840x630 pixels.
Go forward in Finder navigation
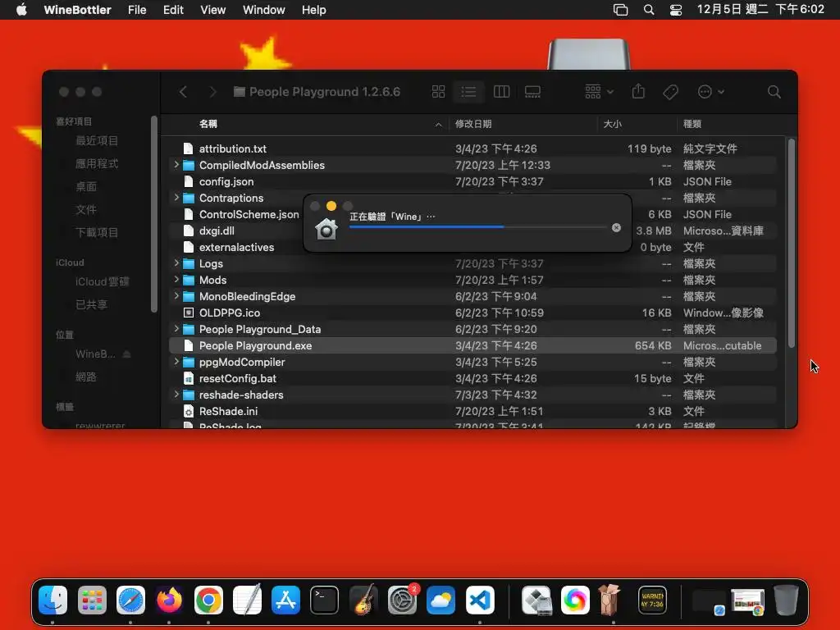[x=212, y=92]
